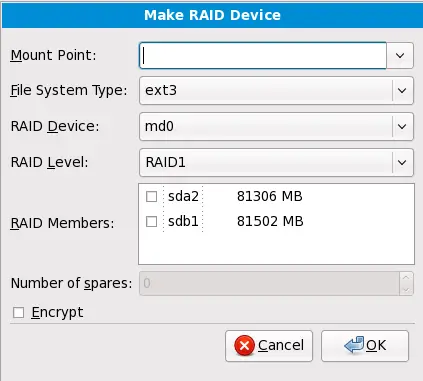Select the sda2 member name
The width and height of the screenshot is (423, 381).
[183, 196]
